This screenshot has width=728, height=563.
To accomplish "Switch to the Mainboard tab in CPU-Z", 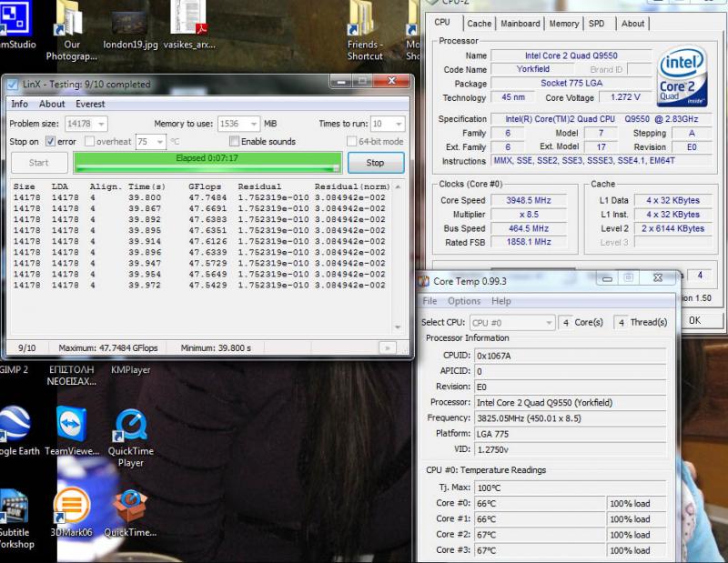I will pyautogui.click(x=520, y=24).
